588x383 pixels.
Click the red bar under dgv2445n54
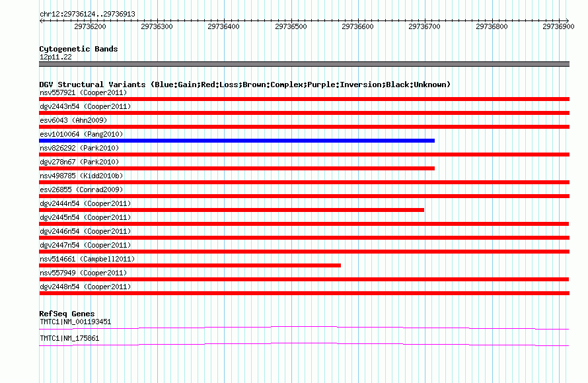coord(304,224)
